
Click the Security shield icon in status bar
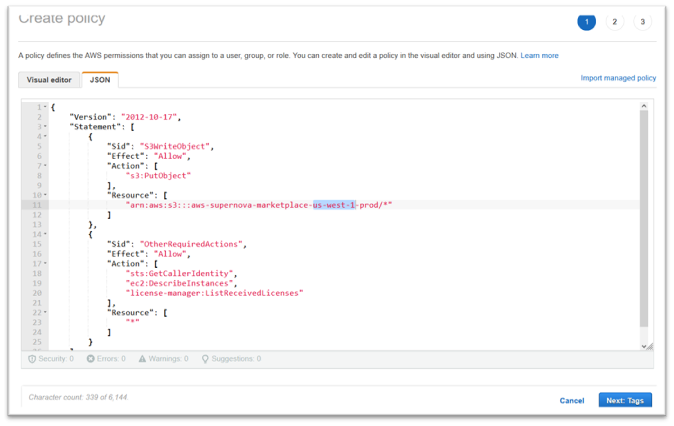tap(32, 358)
